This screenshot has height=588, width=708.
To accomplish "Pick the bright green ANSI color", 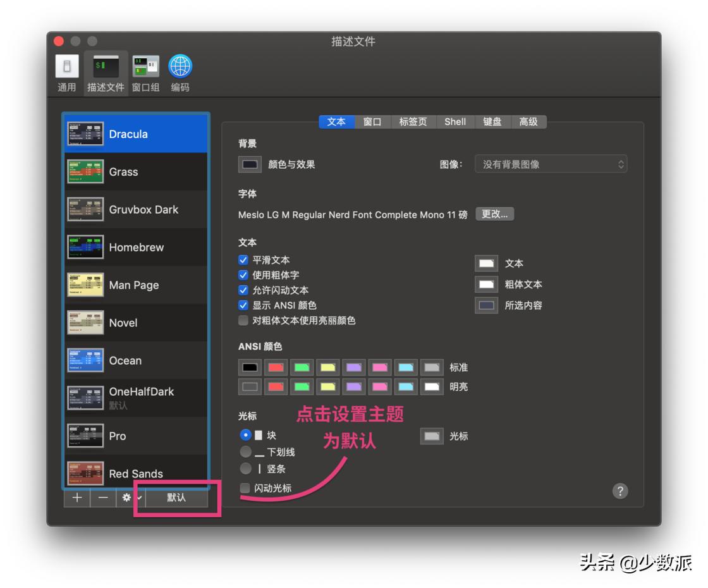I will [302, 386].
